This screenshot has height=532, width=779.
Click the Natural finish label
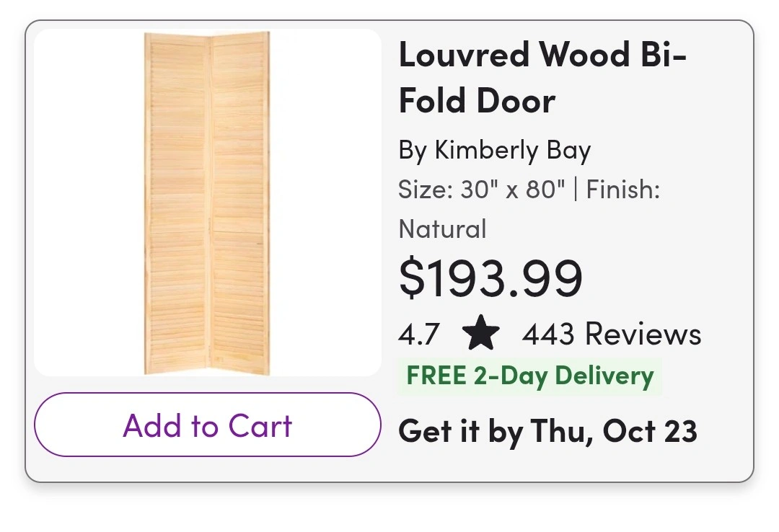tap(442, 229)
